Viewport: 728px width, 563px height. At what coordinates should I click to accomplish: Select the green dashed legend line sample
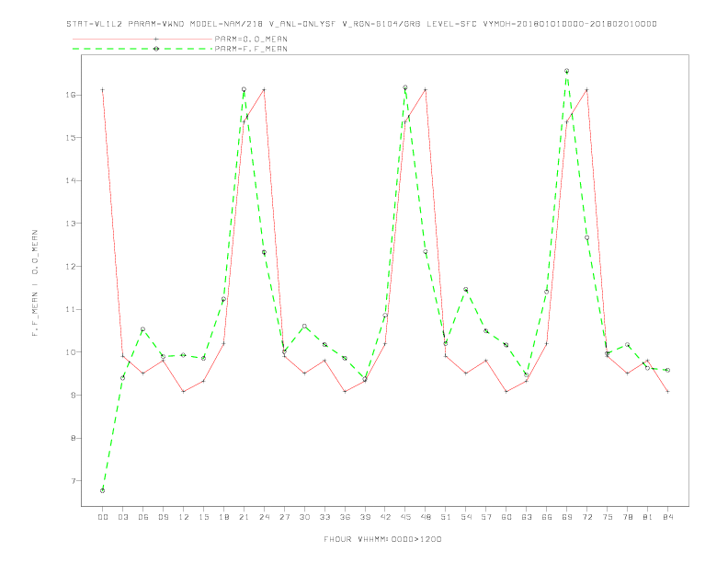click(142, 49)
